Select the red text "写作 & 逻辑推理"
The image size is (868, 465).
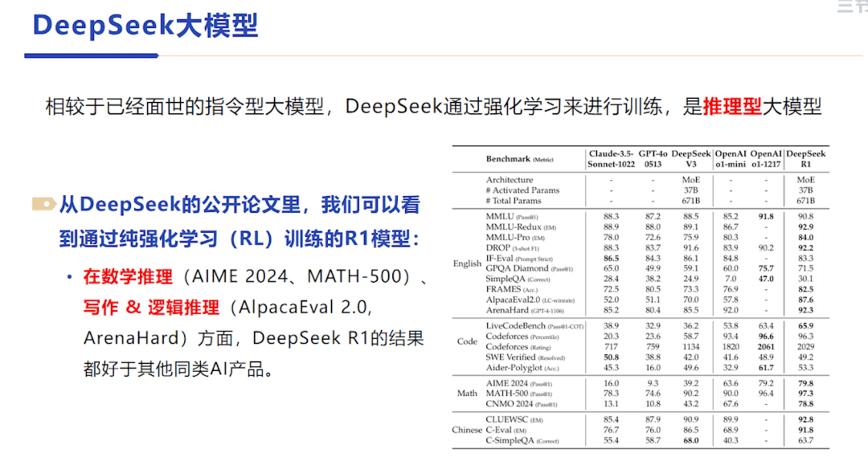pos(151,308)
